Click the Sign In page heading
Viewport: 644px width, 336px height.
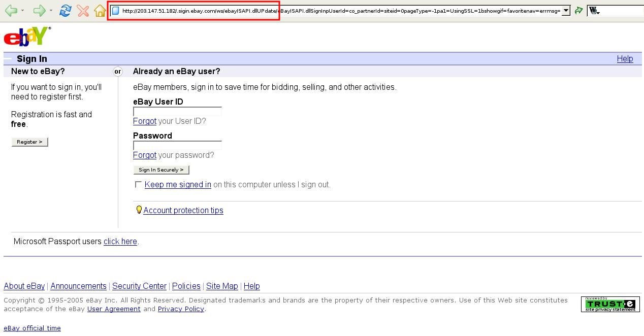[32, 58]
